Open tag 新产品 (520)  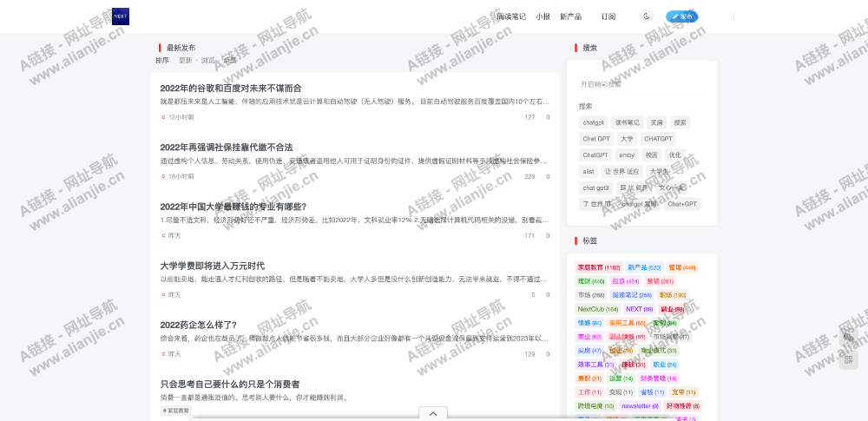tap(644, 267)
